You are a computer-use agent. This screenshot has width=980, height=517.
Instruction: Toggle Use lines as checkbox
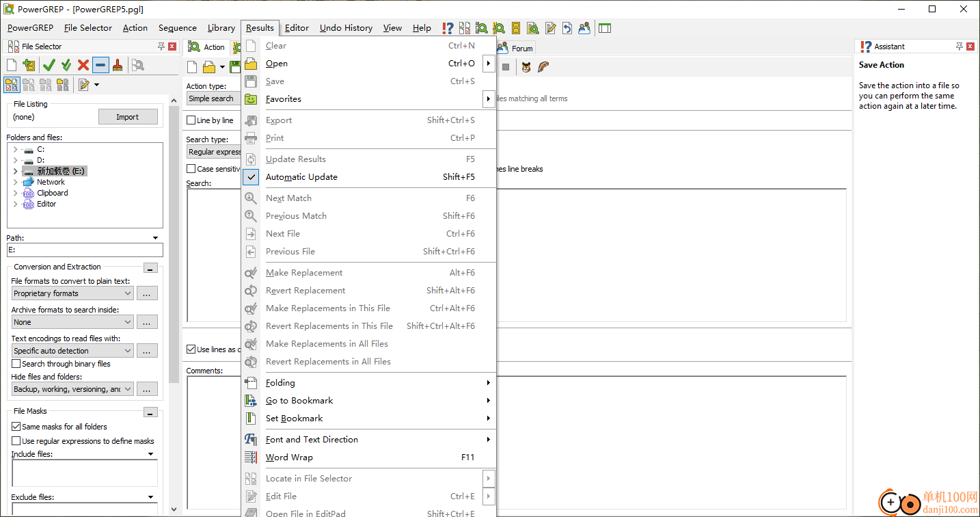click(x=191, y=349)
